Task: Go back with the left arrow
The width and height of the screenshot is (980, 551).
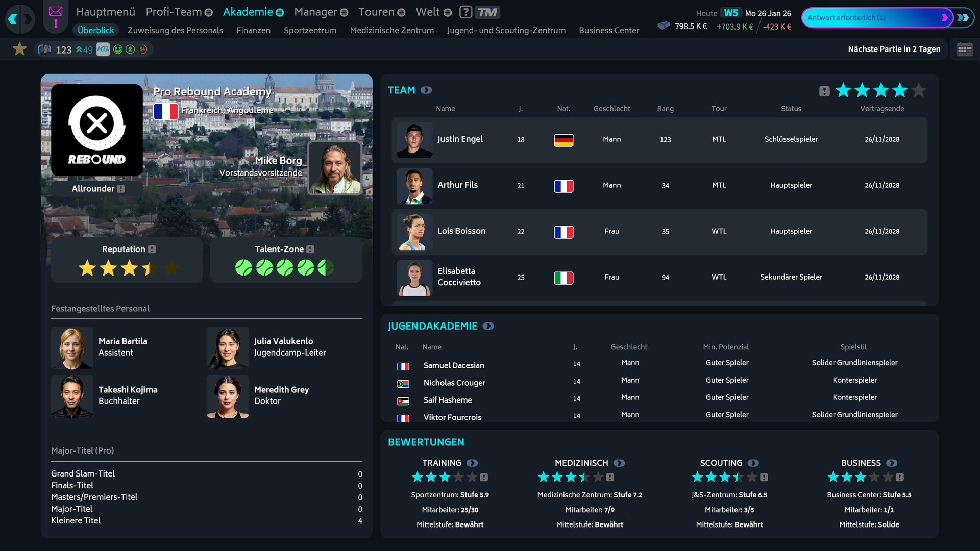Action: click(x=12, y=19)
